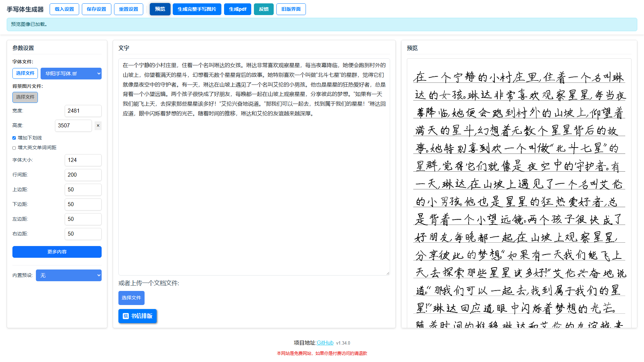Enable the 增大英文单词间距 checkbox
This screenshot has width=644, height=362.
[x=14, y=148]
